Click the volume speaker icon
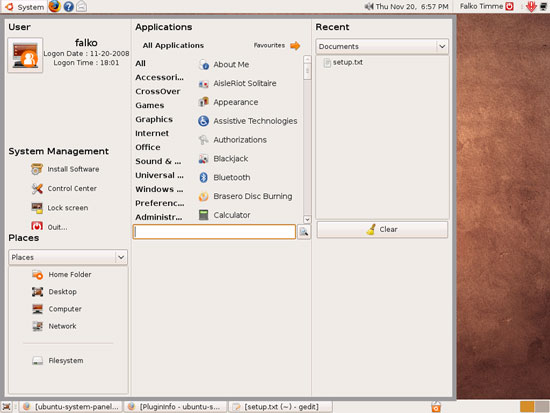The image size is (550, 413). coord(369,6)
